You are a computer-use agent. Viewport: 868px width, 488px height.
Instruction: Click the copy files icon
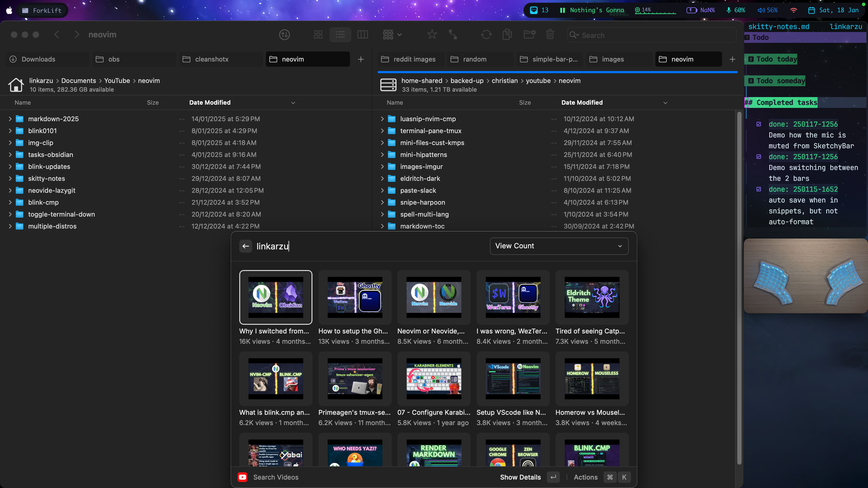click(507, 35)
